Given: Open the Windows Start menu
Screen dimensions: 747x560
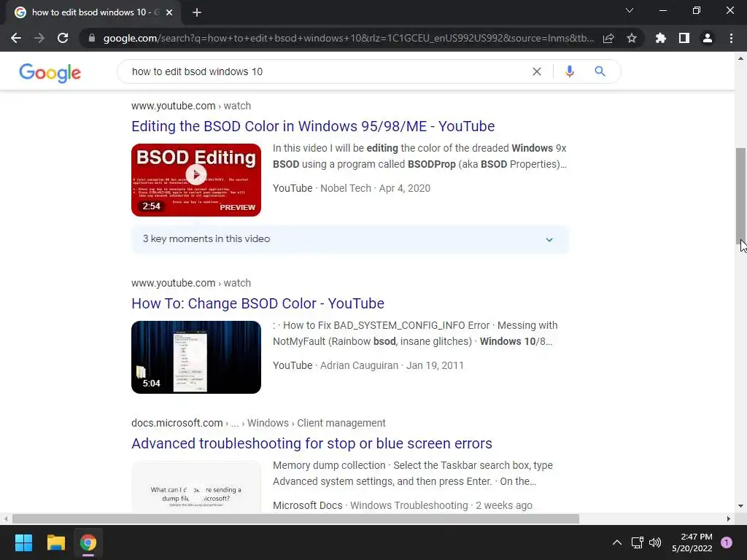Looking at the screenshot, I should (23, 542).
